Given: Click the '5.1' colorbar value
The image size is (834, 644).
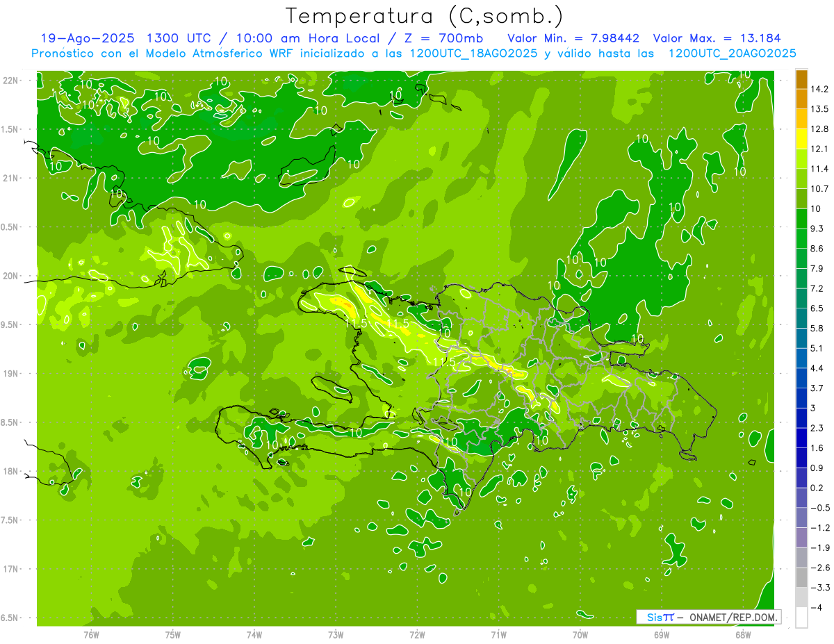Looking at the screenshot, I should (x=817, y=348).
